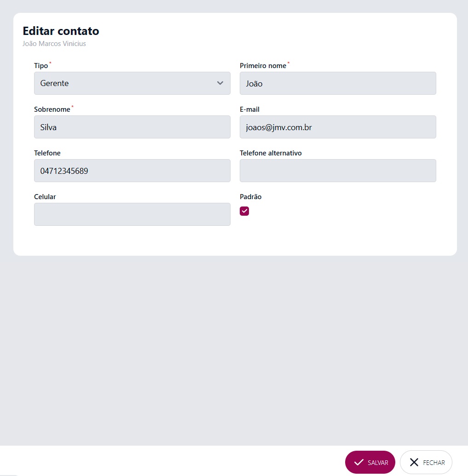Click the X icon on Fechar
This screenshot has width=468, height=476.
(x=414, y=462)
